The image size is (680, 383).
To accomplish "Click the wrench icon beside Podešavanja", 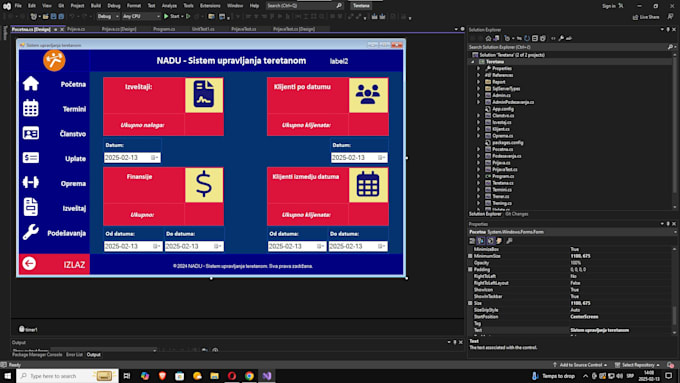I will tap(31, 232).
